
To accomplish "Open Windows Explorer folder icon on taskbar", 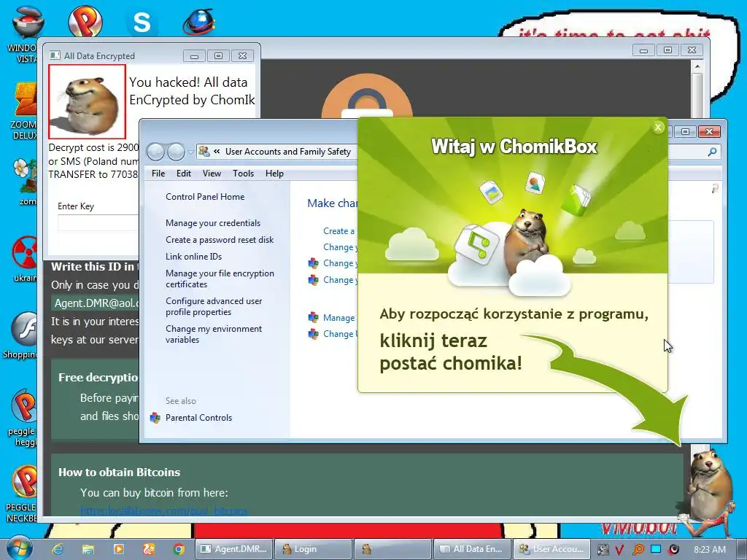I will click(88, 549).
